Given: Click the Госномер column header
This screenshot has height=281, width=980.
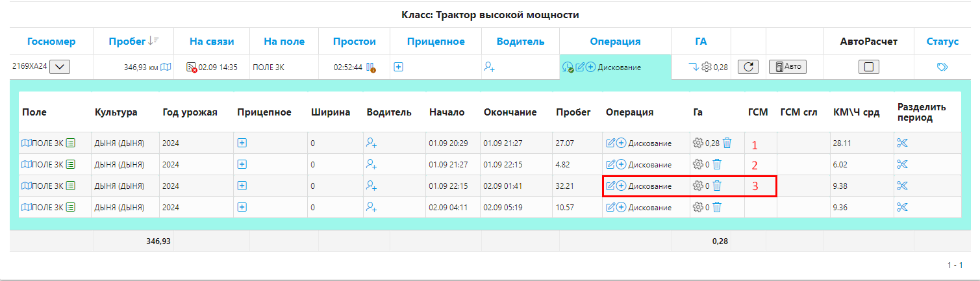Looking at the screenshot, I should click(x=51, y=42).
